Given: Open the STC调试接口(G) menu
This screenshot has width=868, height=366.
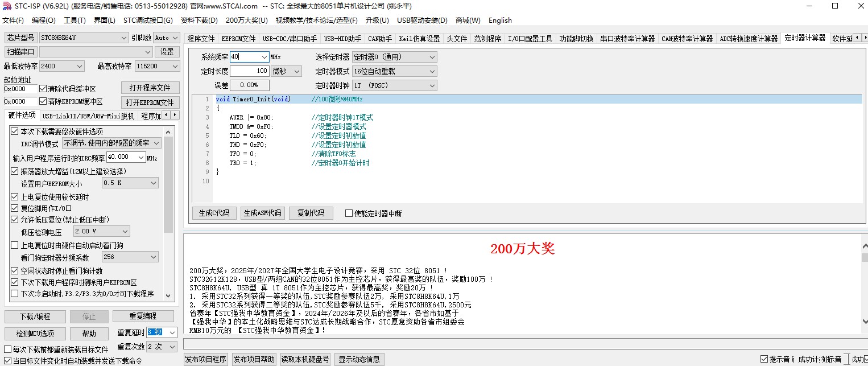Looking at the screenshot, I should tap(148, 20).
